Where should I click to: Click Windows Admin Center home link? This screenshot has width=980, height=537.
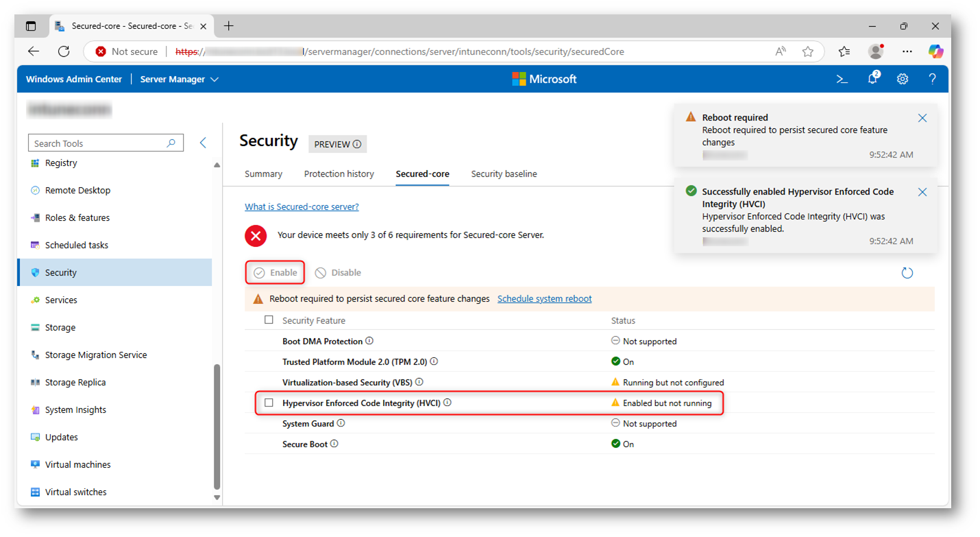[74, 79]
